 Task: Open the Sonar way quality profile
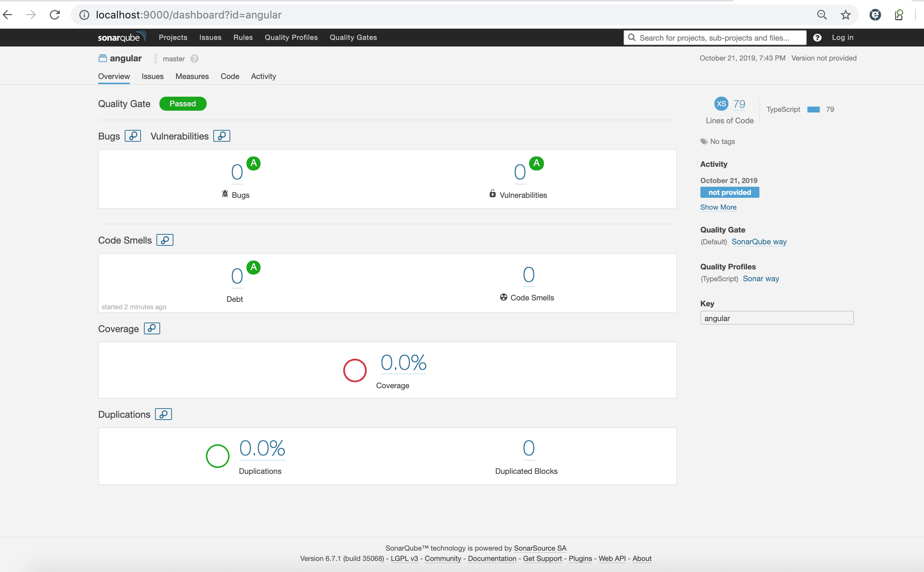761,278
